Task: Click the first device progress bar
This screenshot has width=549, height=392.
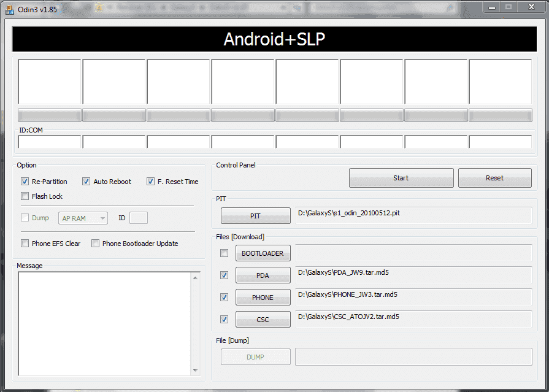Action: (x=50, y=115)
